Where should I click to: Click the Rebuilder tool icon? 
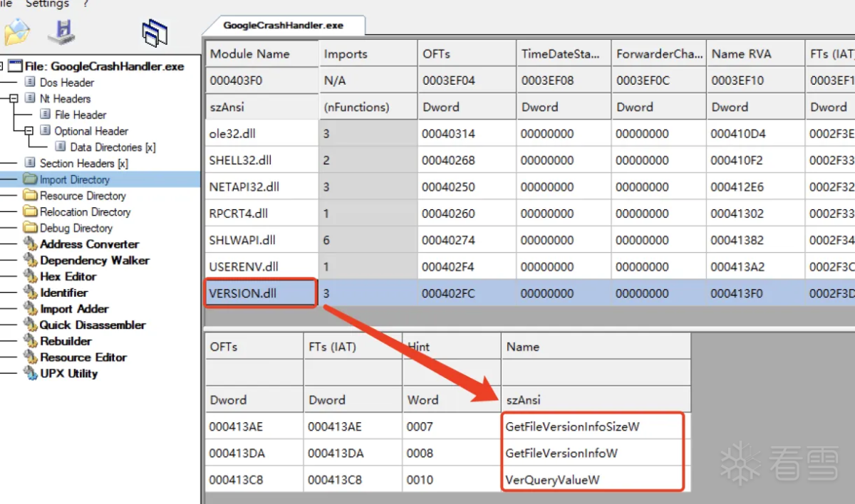pos(30,341)
